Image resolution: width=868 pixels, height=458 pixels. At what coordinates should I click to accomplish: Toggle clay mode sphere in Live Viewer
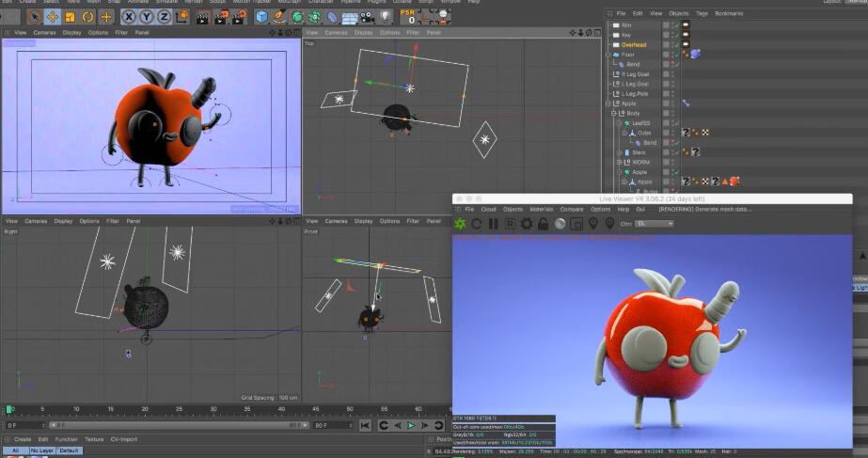pos(560,224)
